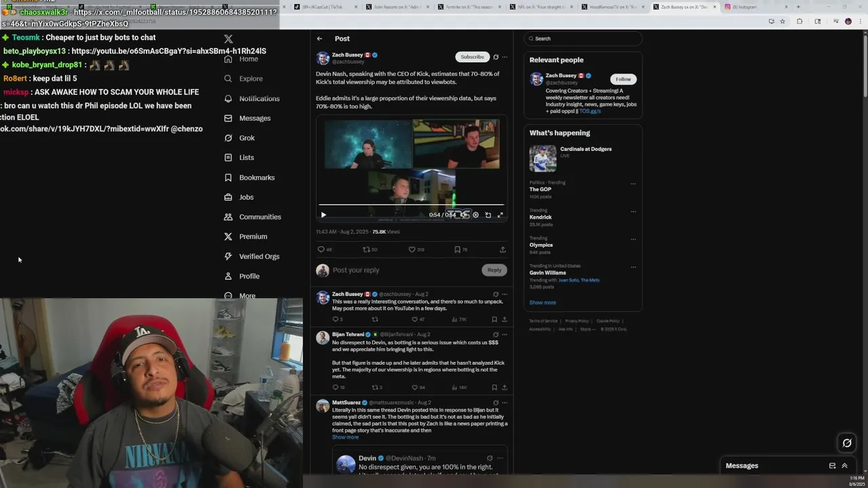Bookmark this page with the star icon

(783, 21)
